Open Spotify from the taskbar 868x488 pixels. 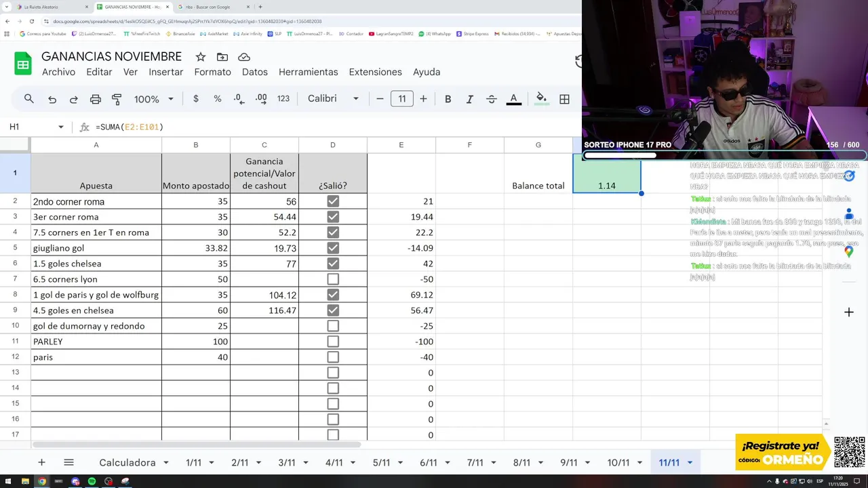[x=92, y=481]
